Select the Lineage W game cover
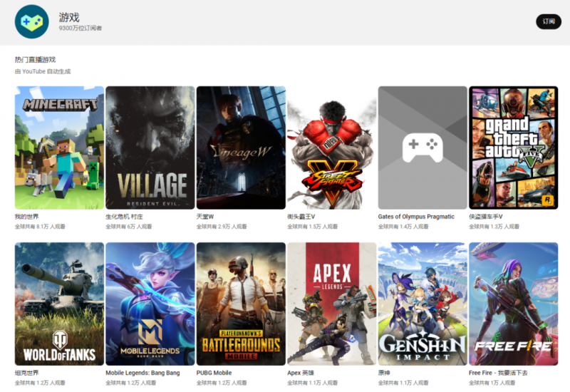570x392 pixels. pos(241,148)
